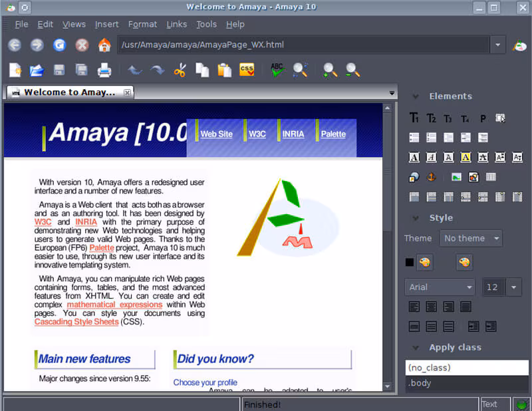The image size is (532, 411).
Task: Click the black foreground color swatch
Action: pos(410,262)
